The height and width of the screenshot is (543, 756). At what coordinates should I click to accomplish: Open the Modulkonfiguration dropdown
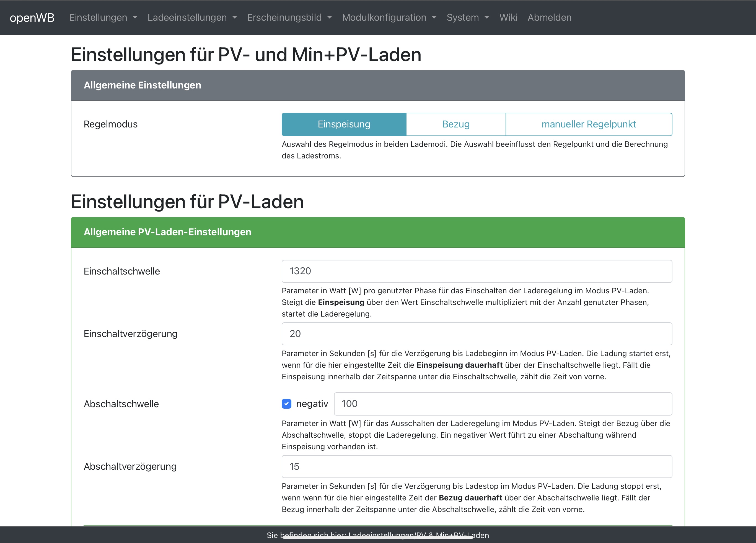pyautogui.click(x=389, y=17)
